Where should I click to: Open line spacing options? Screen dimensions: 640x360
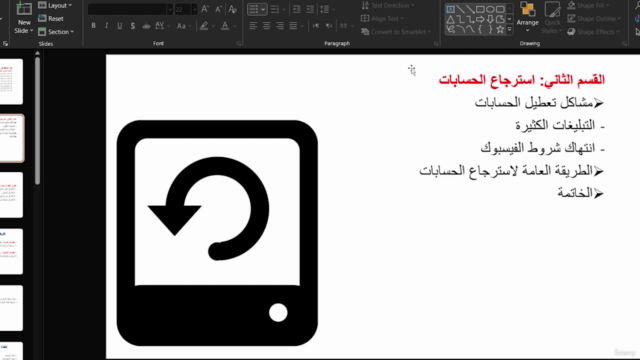327,9
